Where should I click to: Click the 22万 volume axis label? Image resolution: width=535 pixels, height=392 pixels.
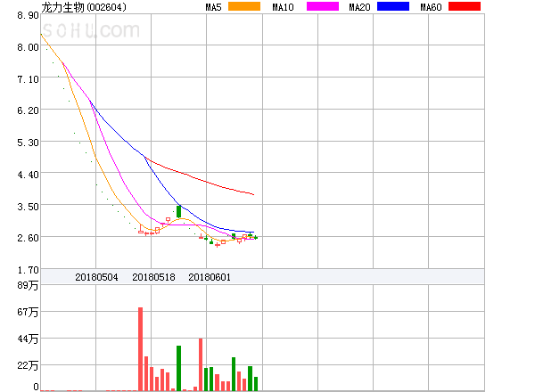pos(28,366)
